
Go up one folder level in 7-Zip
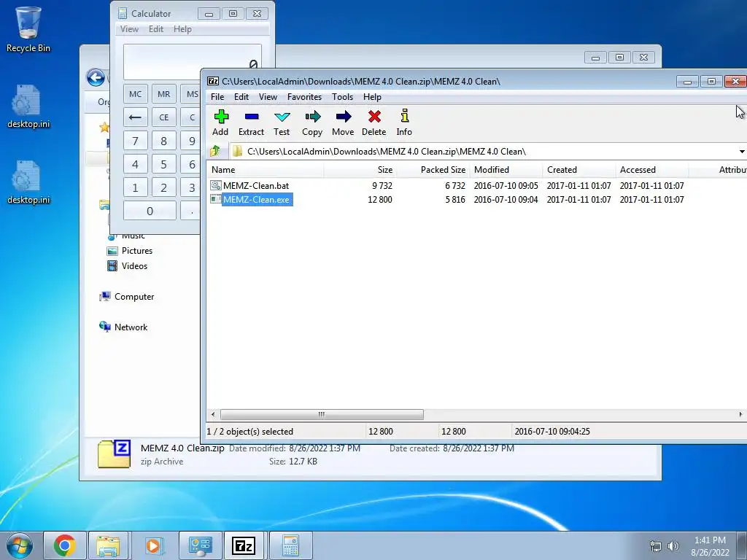pyautogui.click(x=215, y=152)
